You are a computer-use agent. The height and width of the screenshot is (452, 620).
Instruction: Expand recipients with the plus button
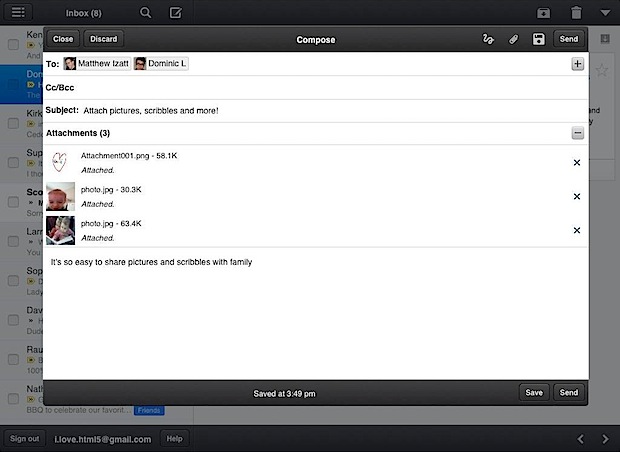click(x=577, y=64)
